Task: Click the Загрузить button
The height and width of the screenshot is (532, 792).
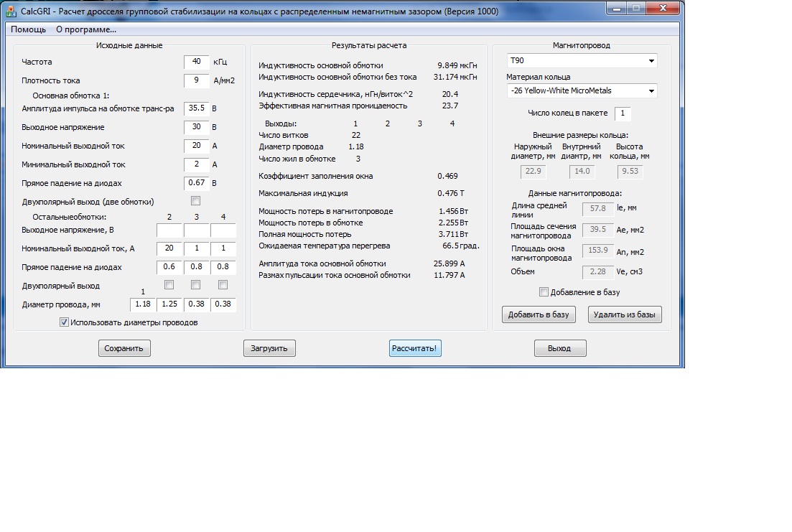Action: point(269,349)
